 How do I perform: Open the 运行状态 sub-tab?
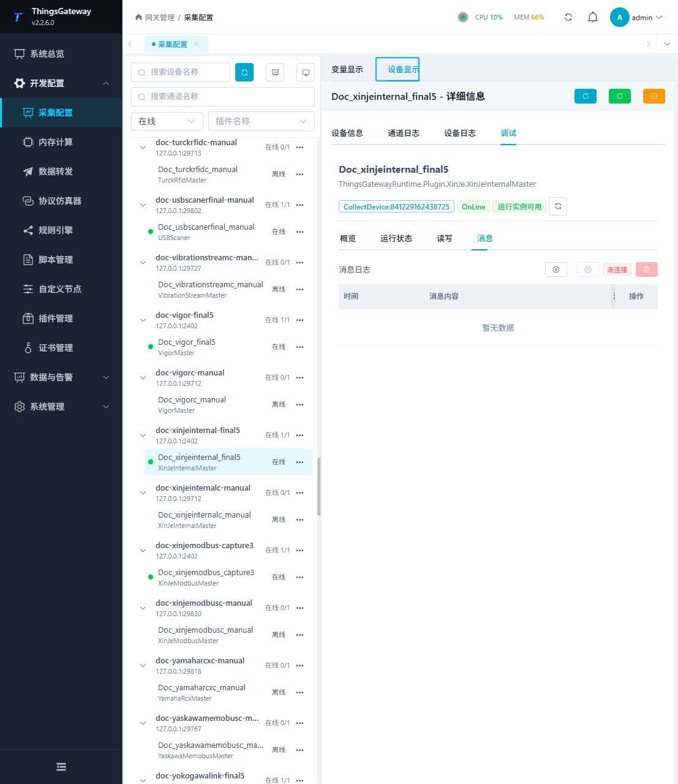(x=396, y=238)
